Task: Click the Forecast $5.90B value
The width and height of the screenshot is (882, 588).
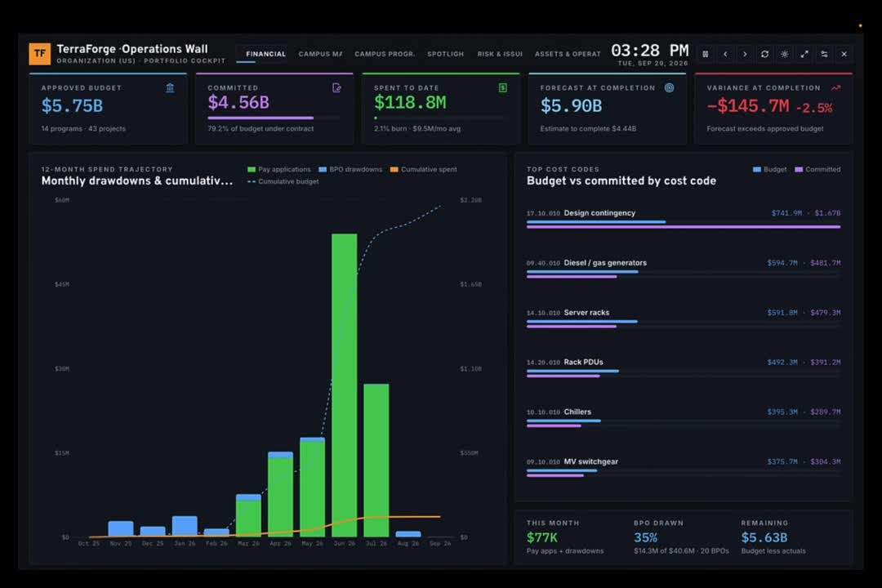Action: (x=571, y=106)
